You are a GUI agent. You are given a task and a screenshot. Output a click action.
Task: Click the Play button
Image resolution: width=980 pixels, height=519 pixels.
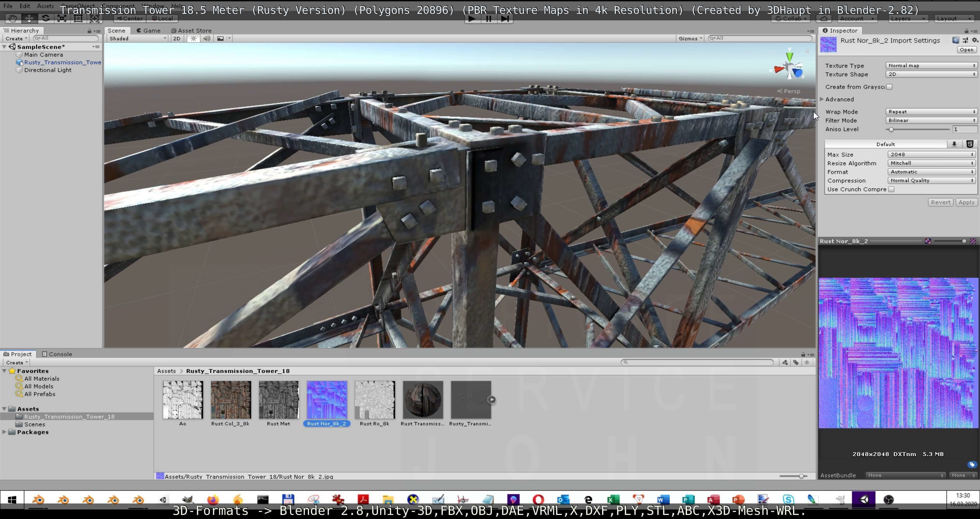click(x=472, y=19)
